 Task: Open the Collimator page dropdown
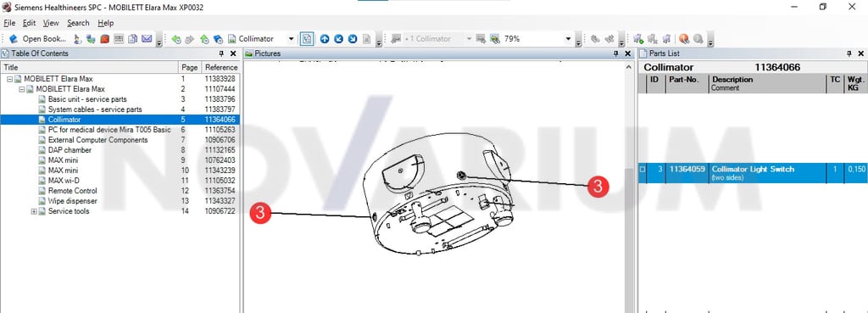pos(292,39)
